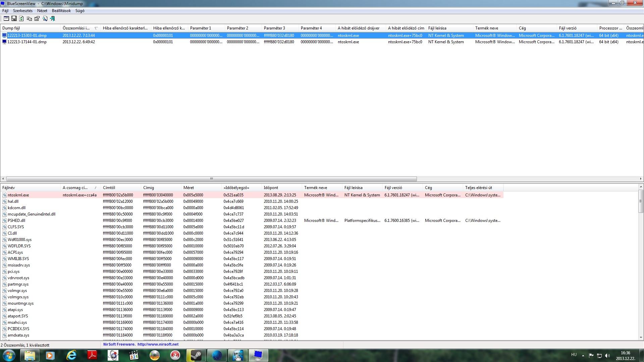Image resolution: width=644 pixels, height=362 pixels.
Task: Select the kdcom.dll row
Action: [x=252, y=208]
